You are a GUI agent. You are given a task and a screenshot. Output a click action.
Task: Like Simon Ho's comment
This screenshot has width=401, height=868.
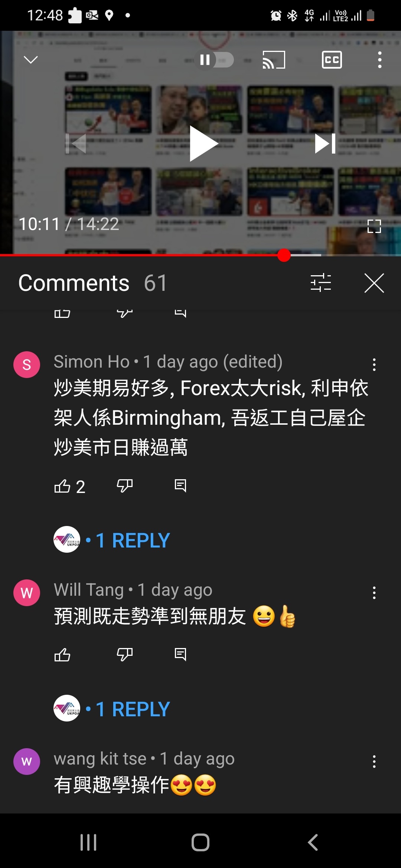(x=62, y=486)
